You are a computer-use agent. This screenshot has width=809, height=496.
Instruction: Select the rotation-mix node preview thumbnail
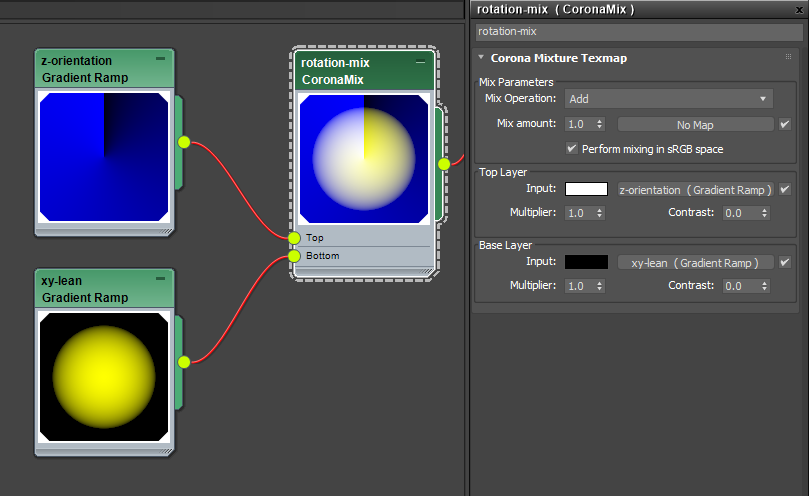click(x=364, y=159)
